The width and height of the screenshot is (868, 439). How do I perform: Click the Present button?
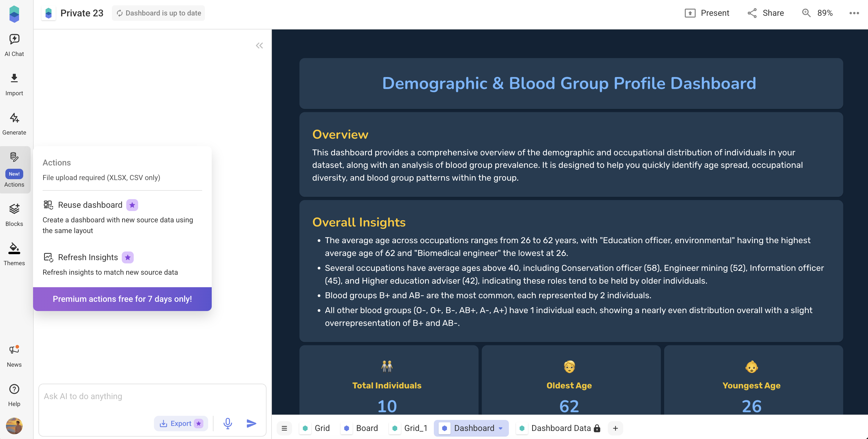707,13
